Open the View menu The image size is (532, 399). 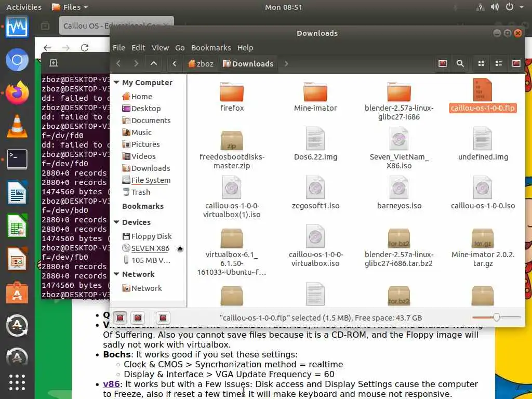click(x=160, y=48)
